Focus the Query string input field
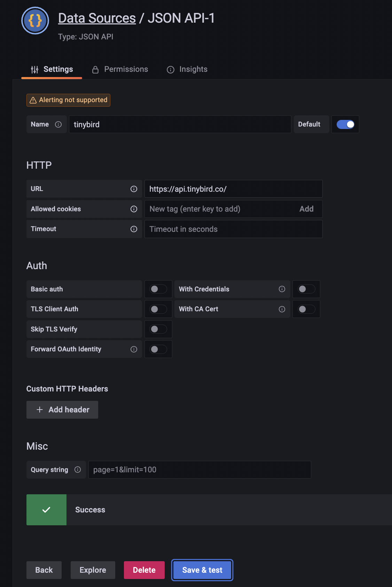 coord(200,470)
